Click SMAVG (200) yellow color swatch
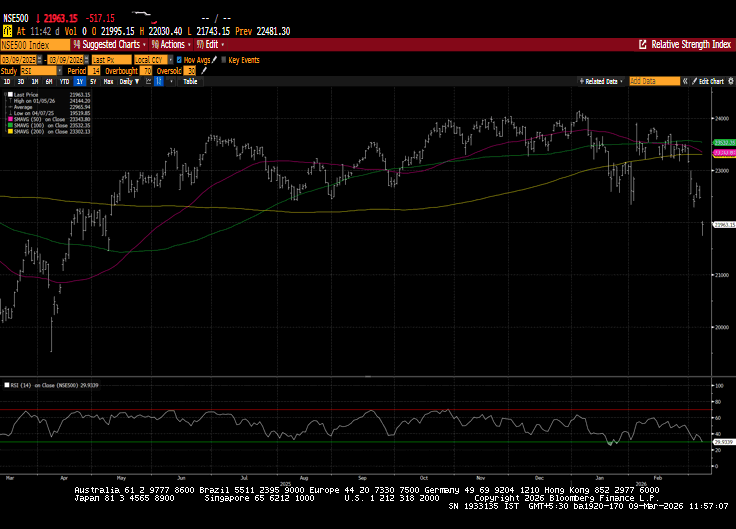Viewport: 736px width, 529px height. (x=10, y=131)
